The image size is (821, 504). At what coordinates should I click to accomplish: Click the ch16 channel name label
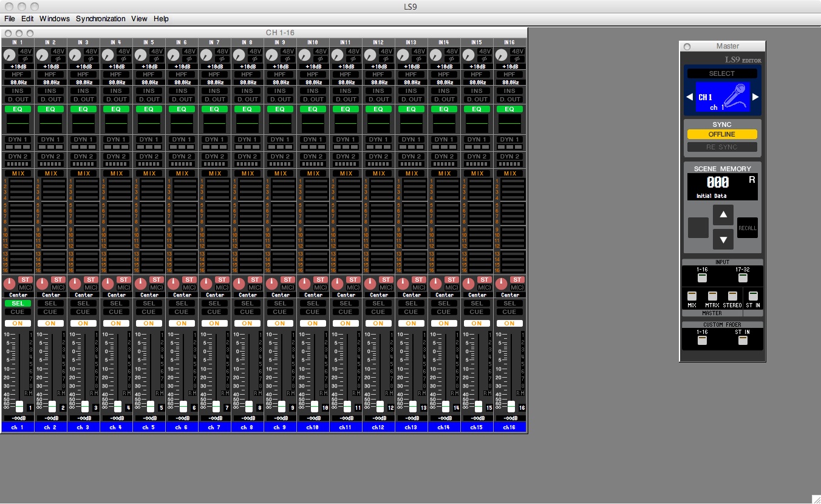click(510, 427)
